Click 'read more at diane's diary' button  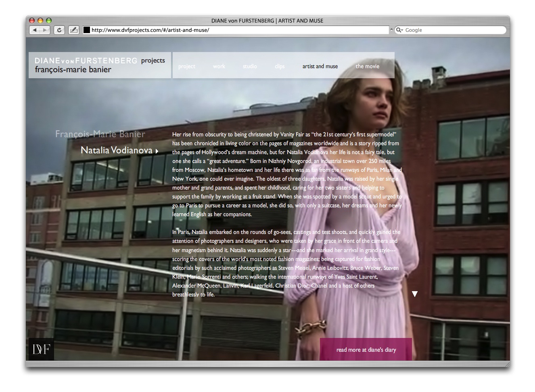click(366, 350)
